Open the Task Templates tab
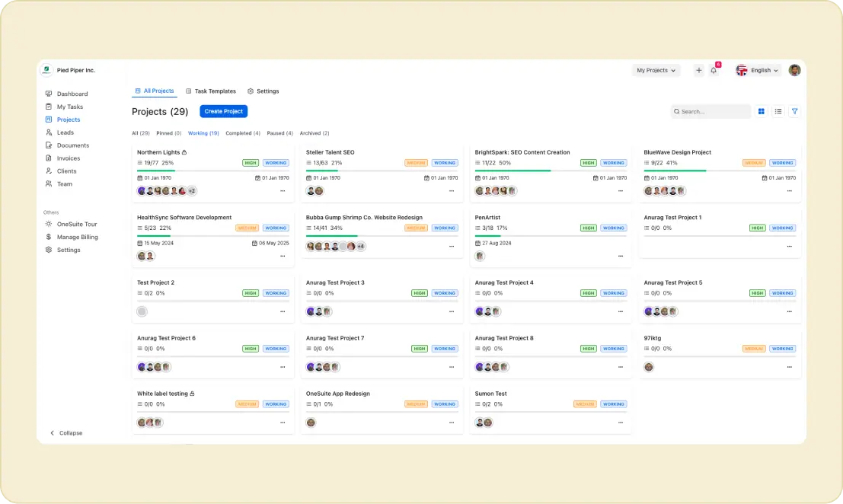The width and height of the screenshot is (843, 504). 211,91
